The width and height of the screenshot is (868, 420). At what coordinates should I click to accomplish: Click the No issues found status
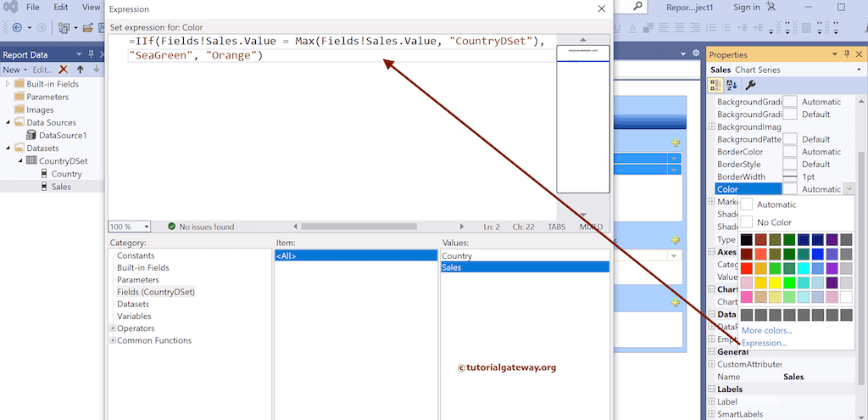pyautogui.click(x=200, y=227)
